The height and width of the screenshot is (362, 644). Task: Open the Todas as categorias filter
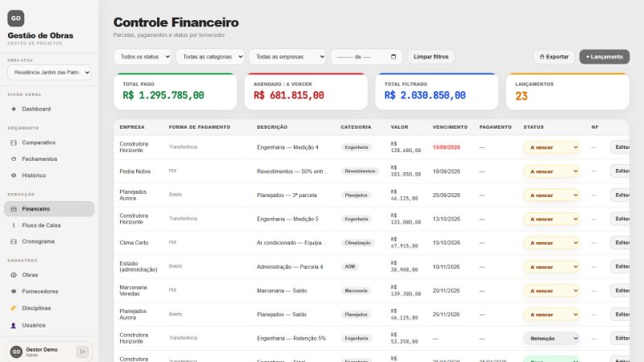click(x=210, y=56)
